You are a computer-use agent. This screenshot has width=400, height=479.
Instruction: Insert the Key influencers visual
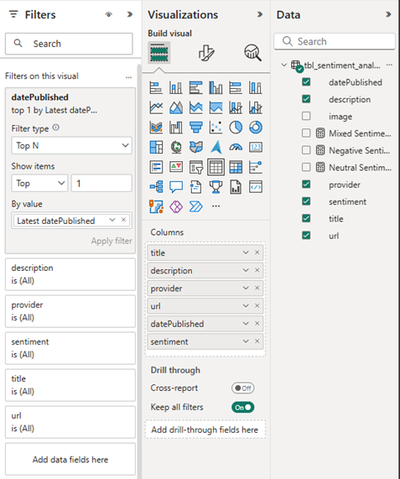(256, 167)
